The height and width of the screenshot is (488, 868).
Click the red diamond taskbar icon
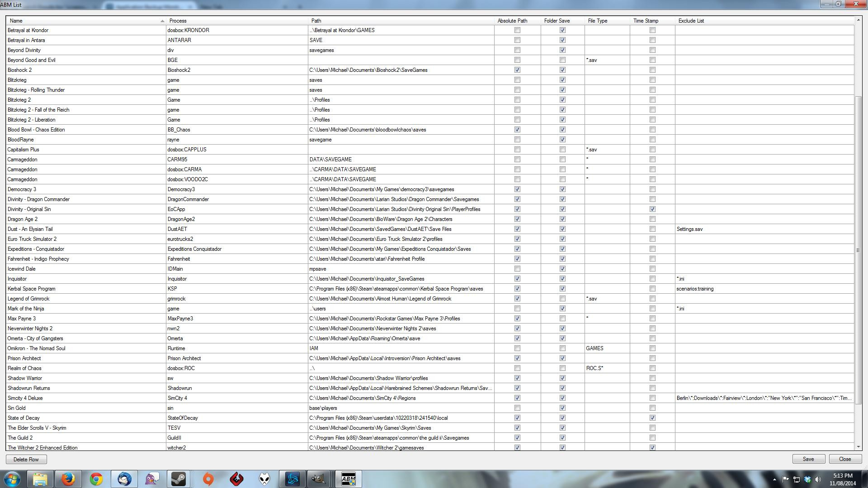point(236,479)
